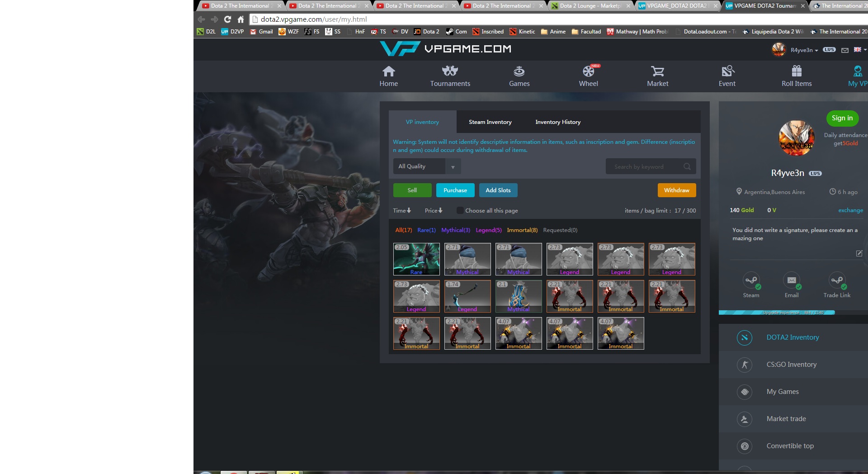Sort inventory by Time
868x474 pixels.
[x=402, y=210]
